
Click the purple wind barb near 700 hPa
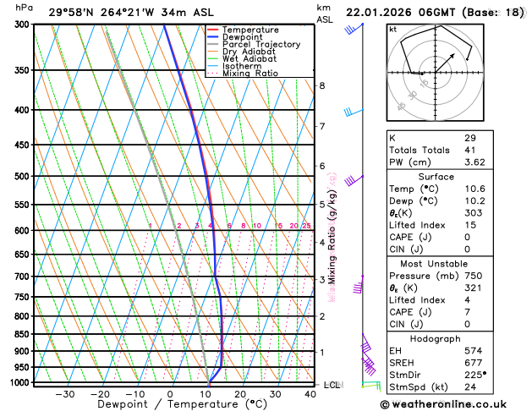[x=359, y=285]
